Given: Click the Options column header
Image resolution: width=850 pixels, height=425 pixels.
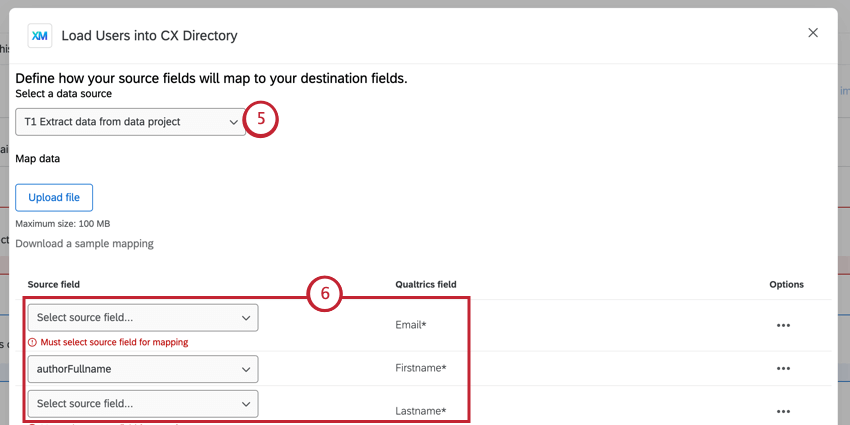Looking at the screenshot, I should (786, 284).
